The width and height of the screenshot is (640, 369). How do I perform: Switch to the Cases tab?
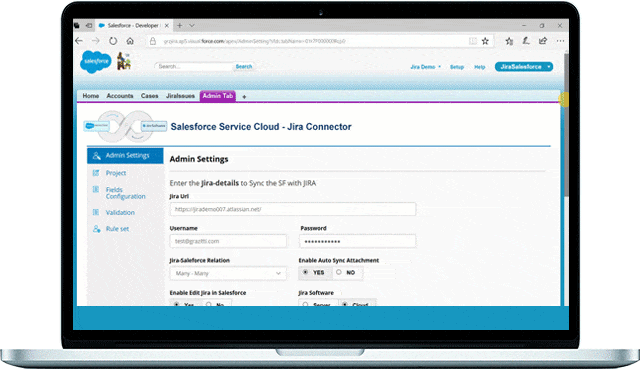pos(149,96)
